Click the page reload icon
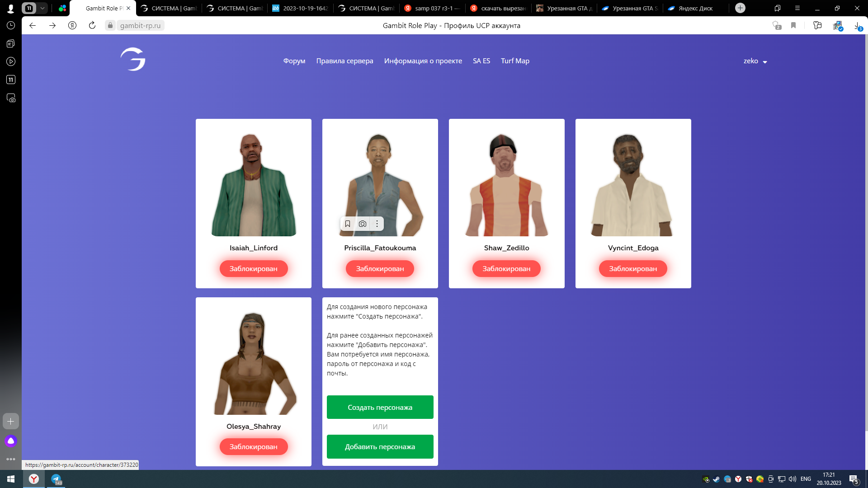Image resolution: width=868 pixels, height=488 pixels. [x=92, y=25]
